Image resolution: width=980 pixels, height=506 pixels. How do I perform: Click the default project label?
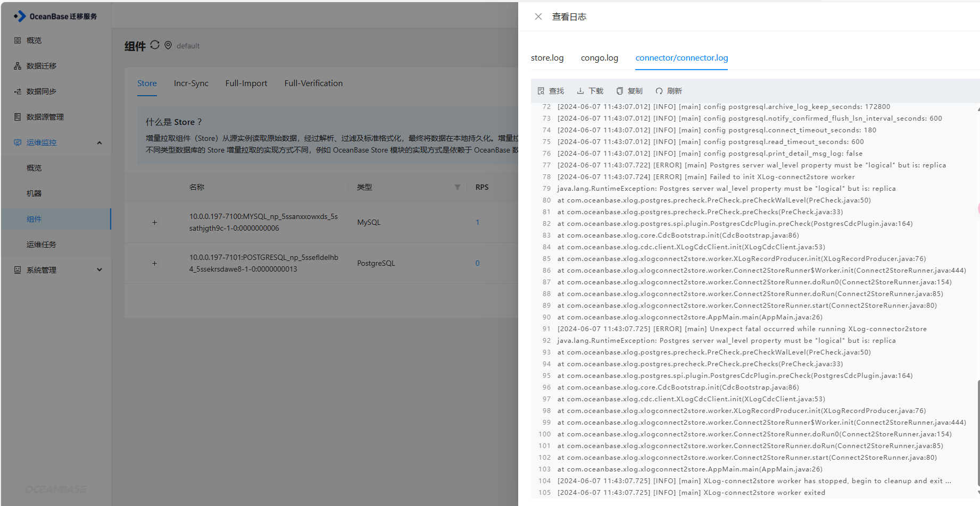point(188,46)
